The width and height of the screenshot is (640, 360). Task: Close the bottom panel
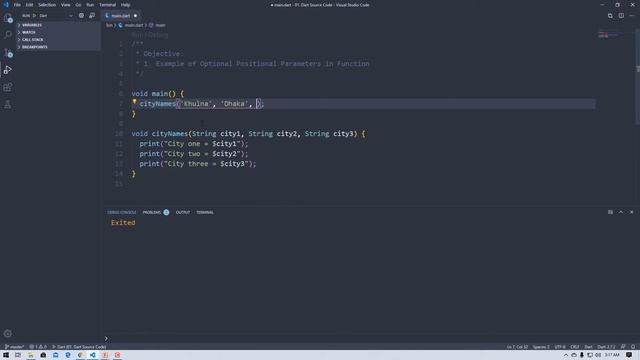631,212
